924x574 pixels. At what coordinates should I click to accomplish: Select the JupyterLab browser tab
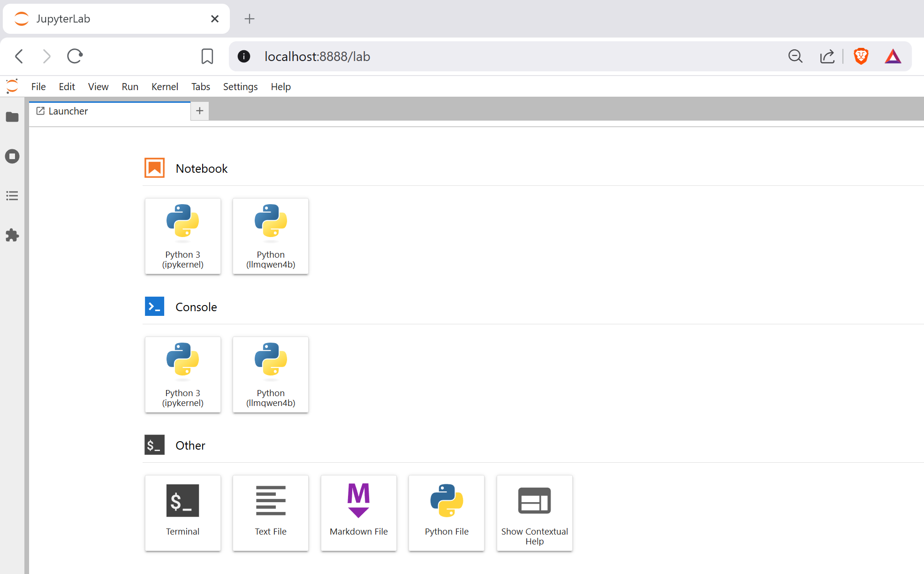point(116,19)
